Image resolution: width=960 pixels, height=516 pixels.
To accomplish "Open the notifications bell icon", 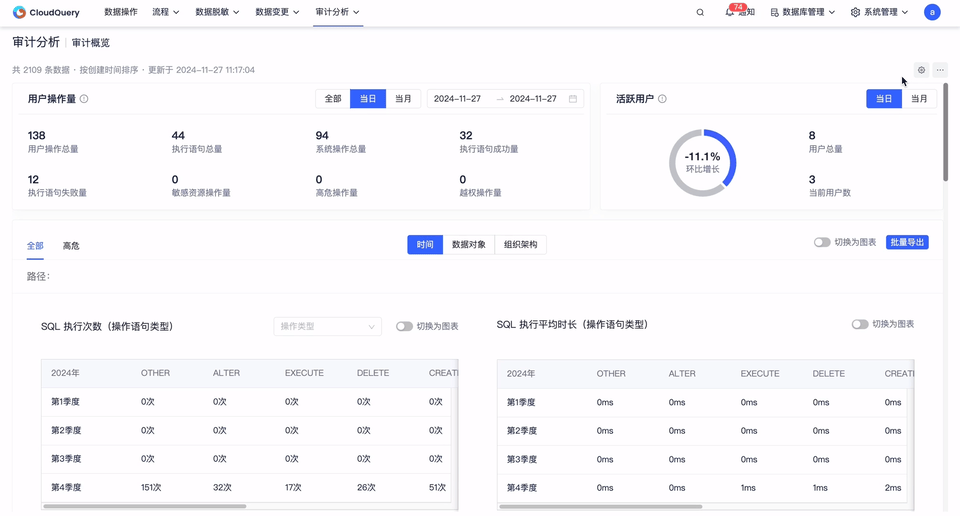I will point(729,12).
